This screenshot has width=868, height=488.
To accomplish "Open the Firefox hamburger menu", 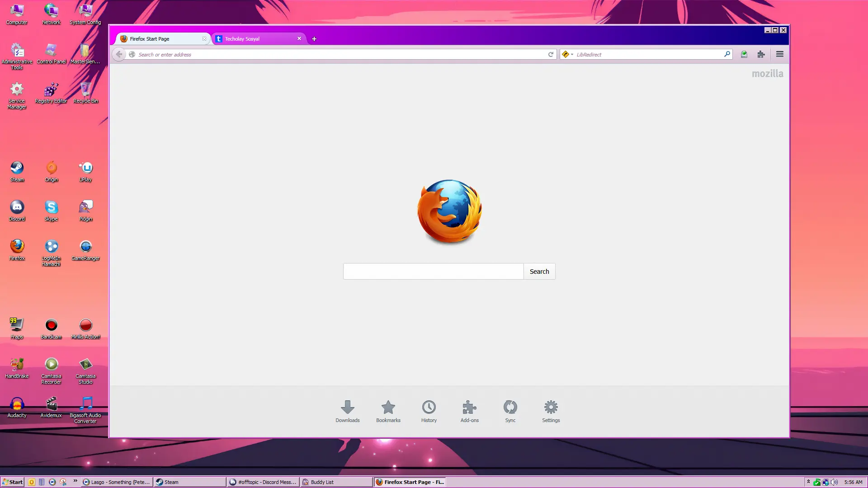I will [780, 54].
